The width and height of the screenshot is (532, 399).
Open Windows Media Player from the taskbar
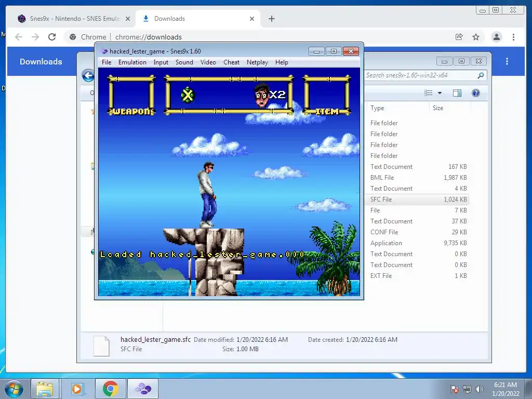pos(77,389)
